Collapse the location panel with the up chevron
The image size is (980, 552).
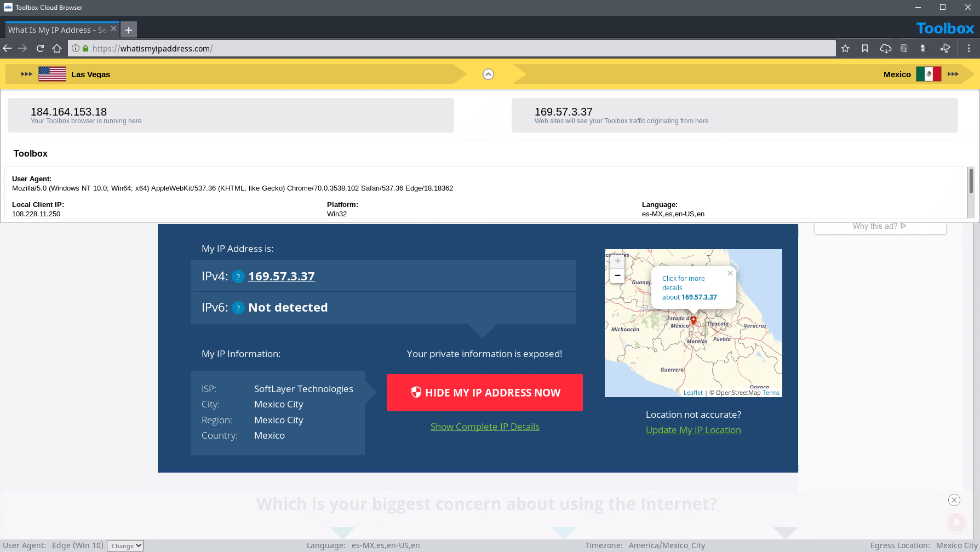(x=488, y=74)
